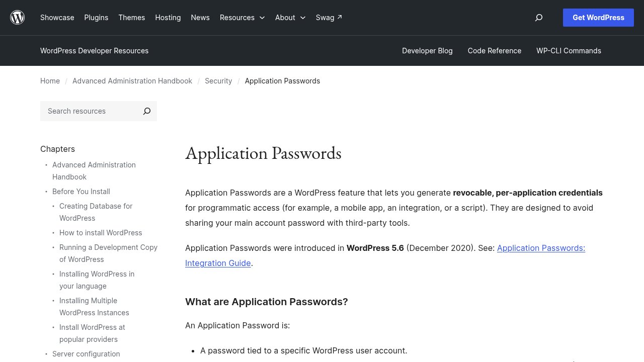Select Hosting in the top navigation
The width and height of the screenshot is (644, 362).
point(168,18)
